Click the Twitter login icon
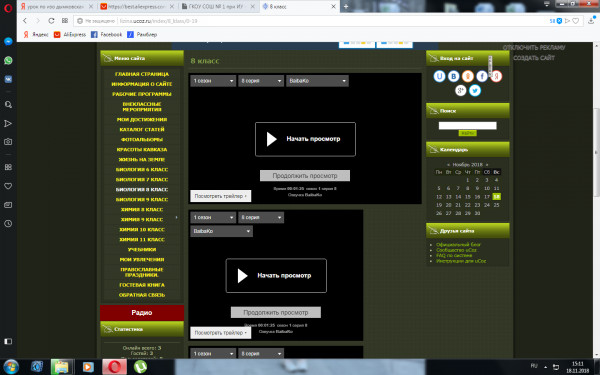The height and width of the screenshot is (375, 600). pos(475,90)
